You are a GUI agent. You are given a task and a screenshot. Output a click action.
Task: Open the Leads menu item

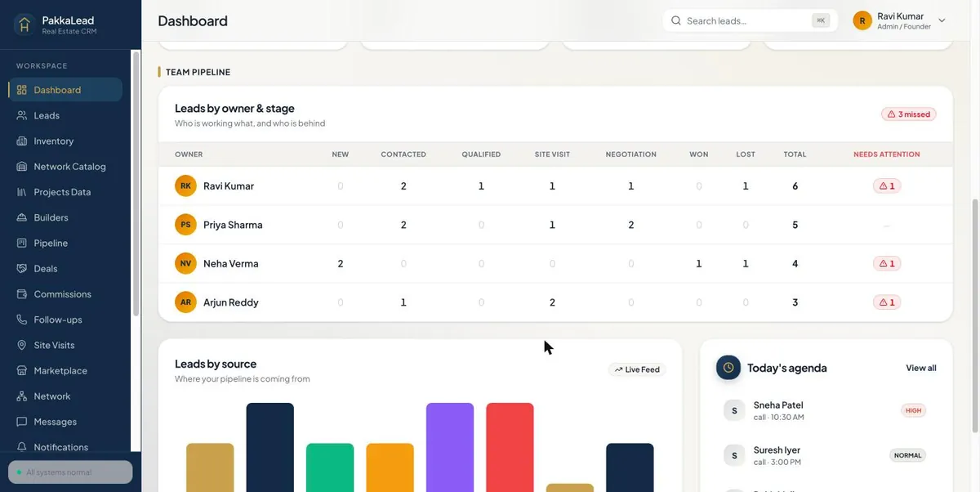pos(65,115)
